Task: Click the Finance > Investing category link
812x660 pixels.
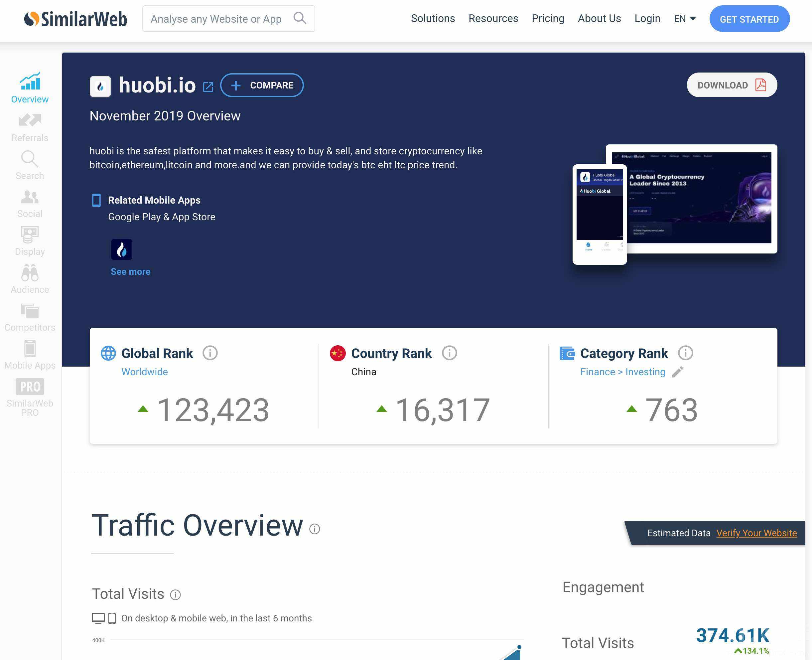Action: tap(623, 372)
